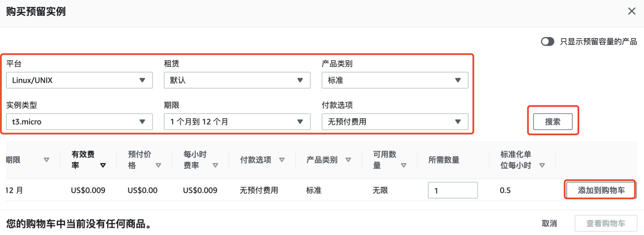Open the 产品类别 标准 dropdown
Image resolution: width=644 pixels, height=235 pixels.
point(395,80)
